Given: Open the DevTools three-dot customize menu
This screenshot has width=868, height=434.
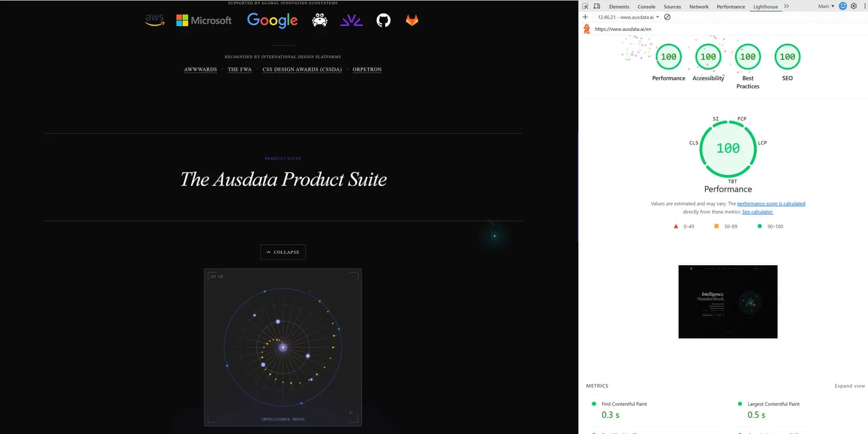Looking at the screenshot, I should click(x=865, y=7).
